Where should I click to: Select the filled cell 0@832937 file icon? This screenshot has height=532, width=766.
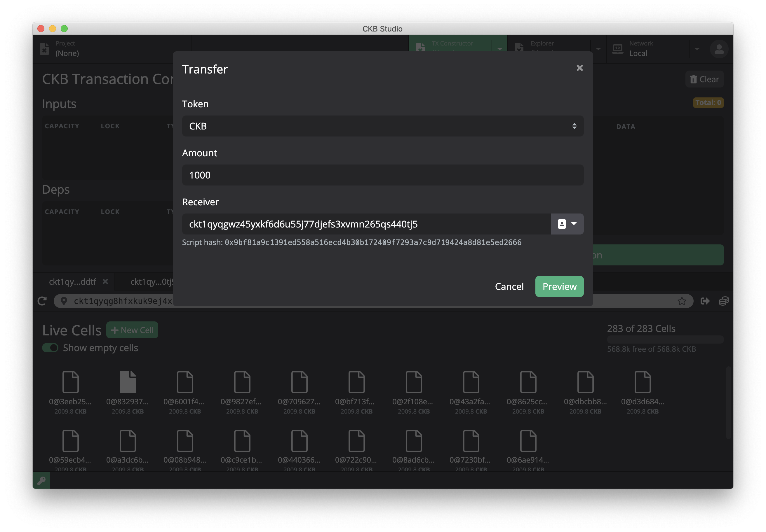pos(128,382)
